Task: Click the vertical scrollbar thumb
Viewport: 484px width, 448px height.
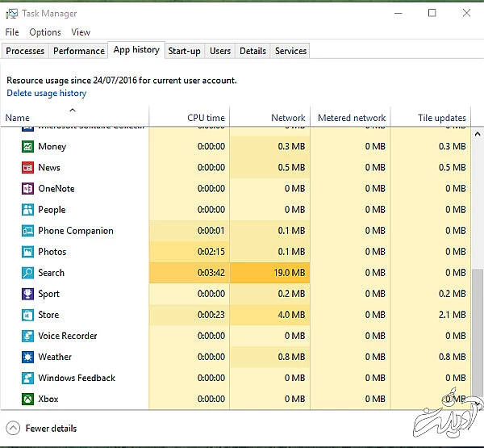Action: pyautogui.click(x=478, y=335)
